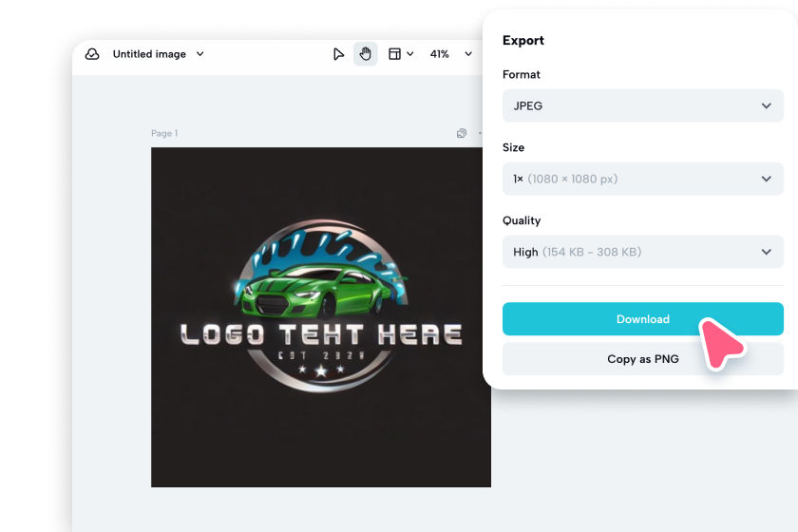
Task: Click the layout panel icon
Action: coord(394,54)
